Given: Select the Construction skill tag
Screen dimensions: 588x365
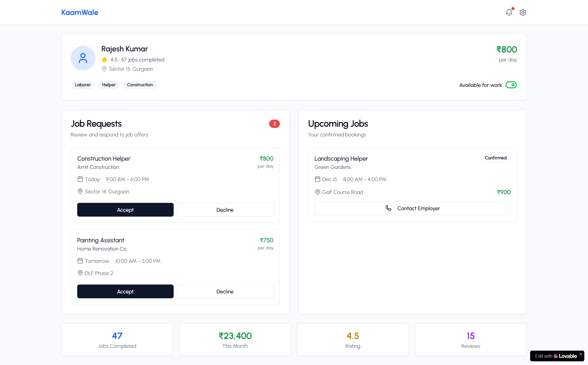Looking at the screenshot, I should point(140,85).
